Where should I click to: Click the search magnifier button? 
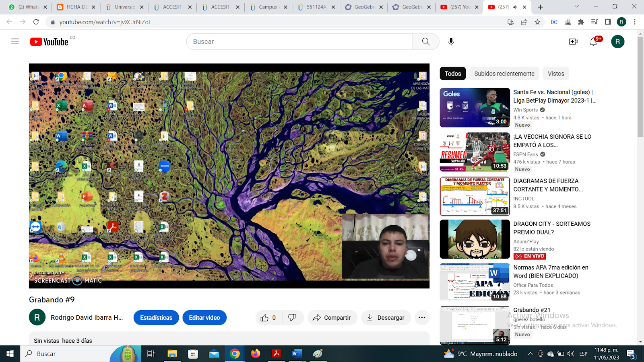coord(426,41)
